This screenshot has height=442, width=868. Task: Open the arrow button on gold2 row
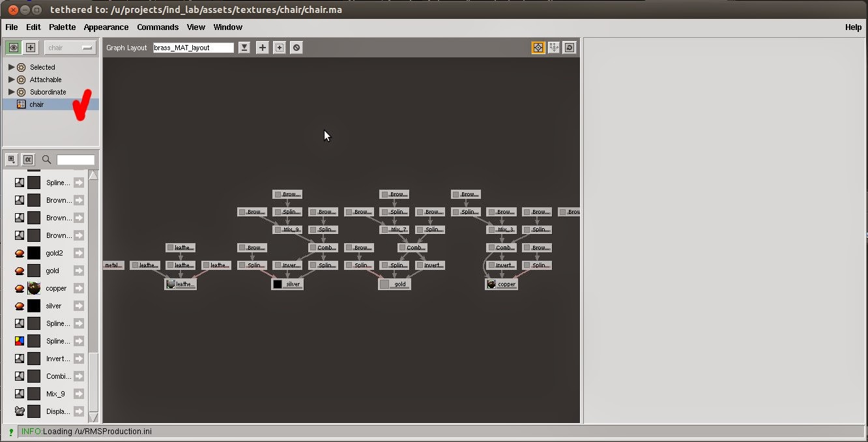point(79,253)
